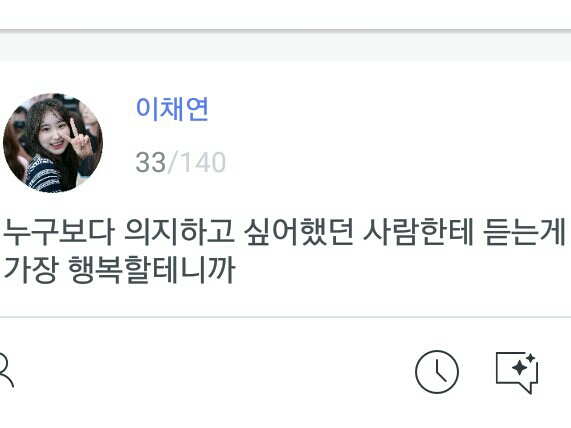Tap the gray header band at top
571x428 pixels.
(286, 46)
